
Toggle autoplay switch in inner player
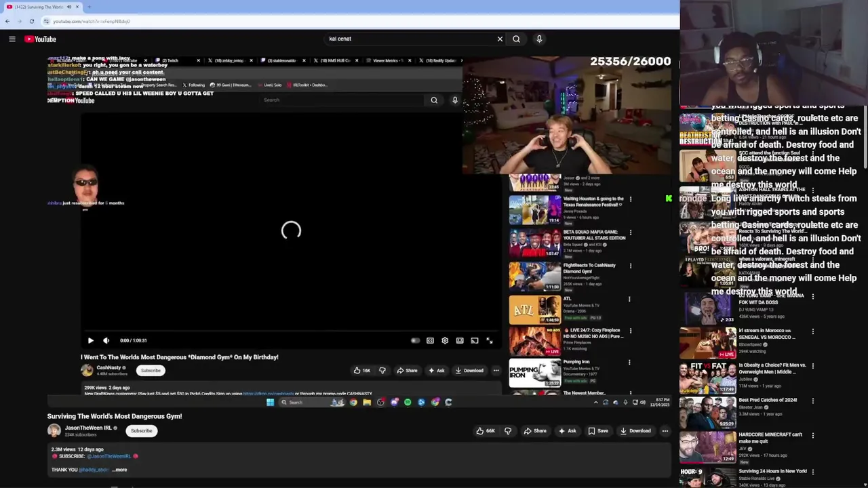pyautogui.click(x=415, y=341)
